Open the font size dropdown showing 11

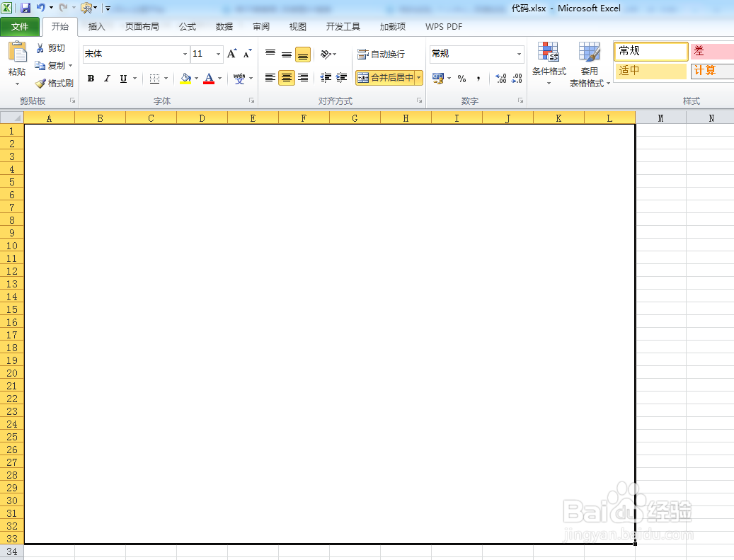tap(218, 55)
